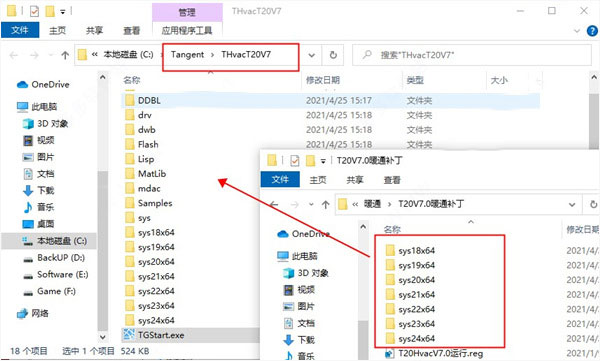This screenshot has height=361, width=600.
Task: Select 网络 in the left navigation pane
Action: (x=33, y=314)
